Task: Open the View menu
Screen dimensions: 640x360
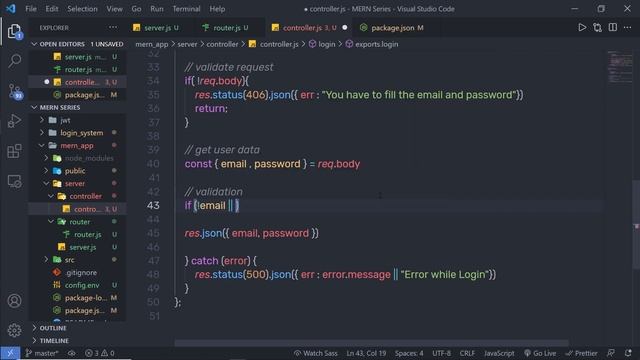Action: coord(114,9)
